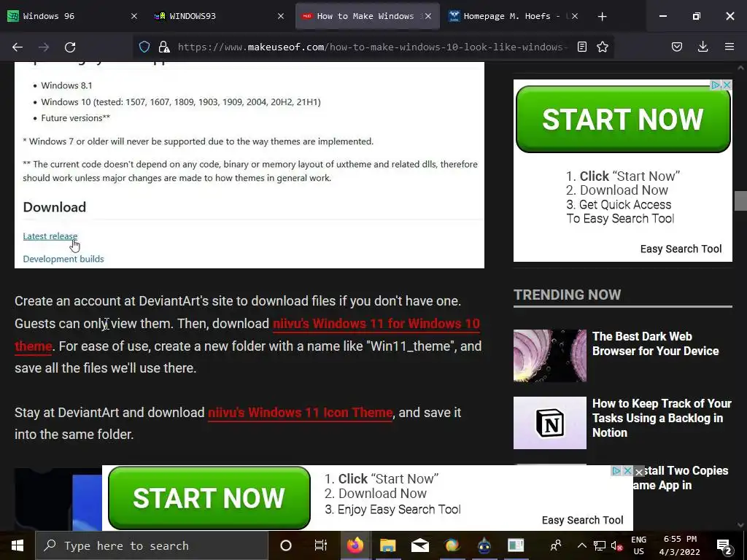Close the Windows 96 tab
747x560 pixels.
pos(134,16)
